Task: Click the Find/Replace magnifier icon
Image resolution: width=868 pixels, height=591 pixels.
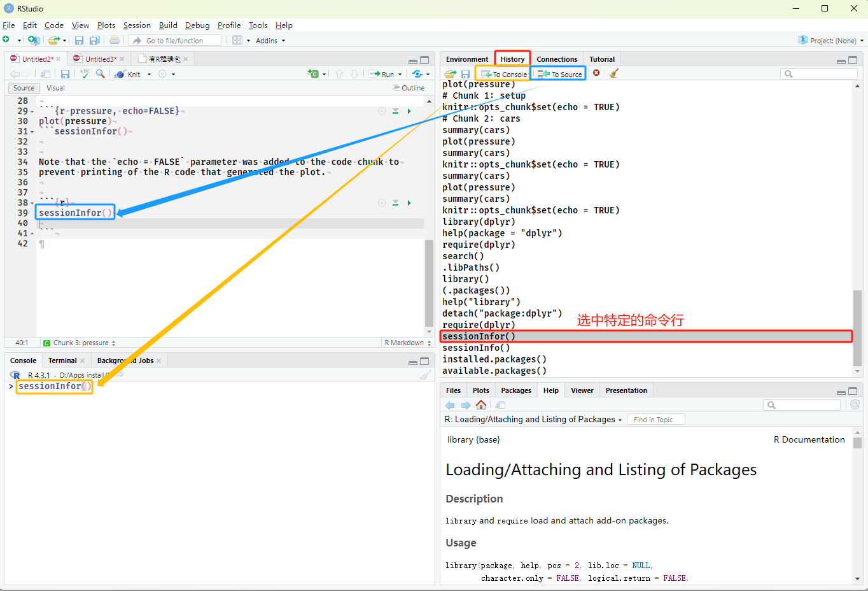Action: pyautogui.click(x=101, y=74)
